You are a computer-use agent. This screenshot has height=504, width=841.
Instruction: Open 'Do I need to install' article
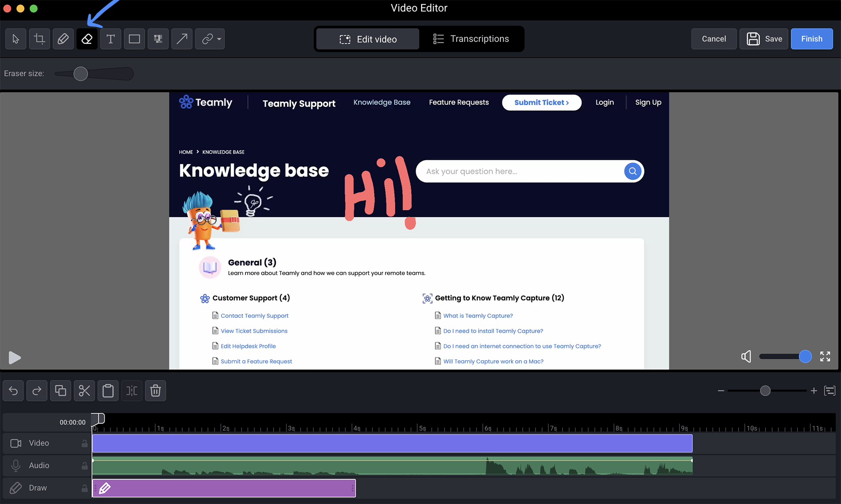[493, 331]
